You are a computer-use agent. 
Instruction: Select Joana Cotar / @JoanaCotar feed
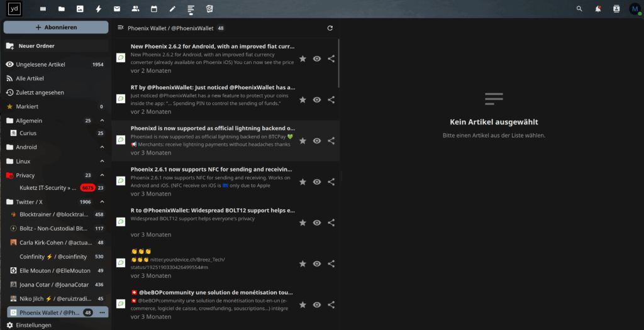click(57, 285)
